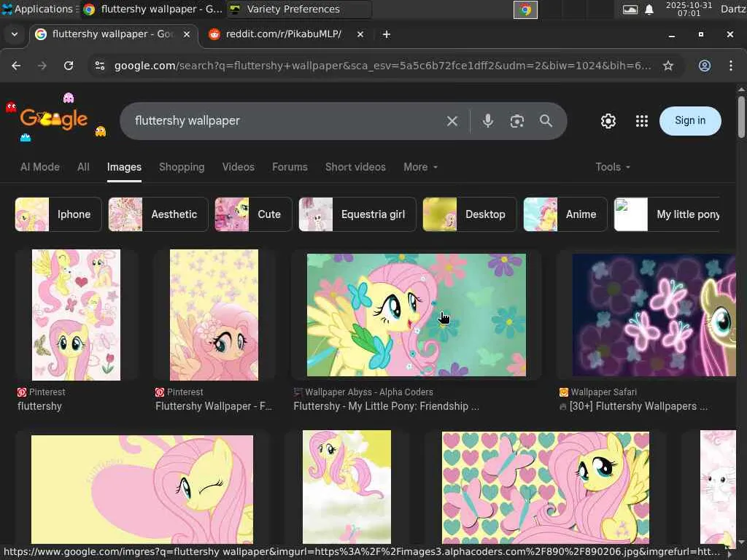
Task: Open the Google apps grid
Action: pos(642,121)
